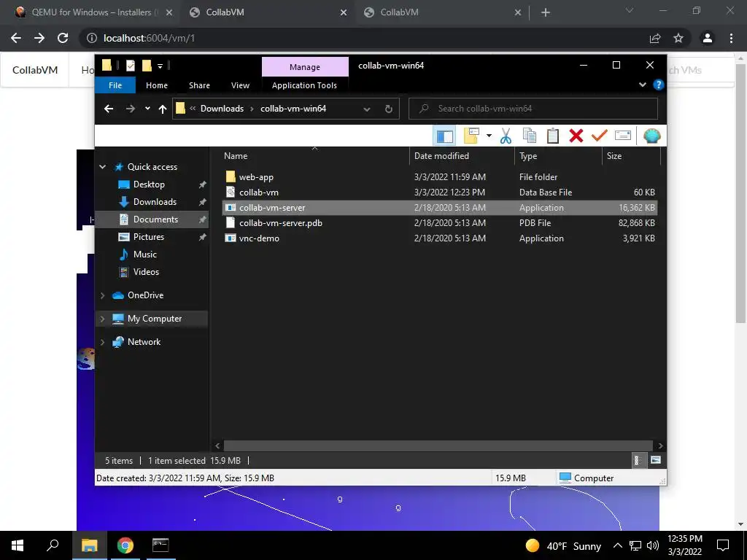
Task: Select the collab-vm-server.pdb file
Action: [x=281, y=223]
